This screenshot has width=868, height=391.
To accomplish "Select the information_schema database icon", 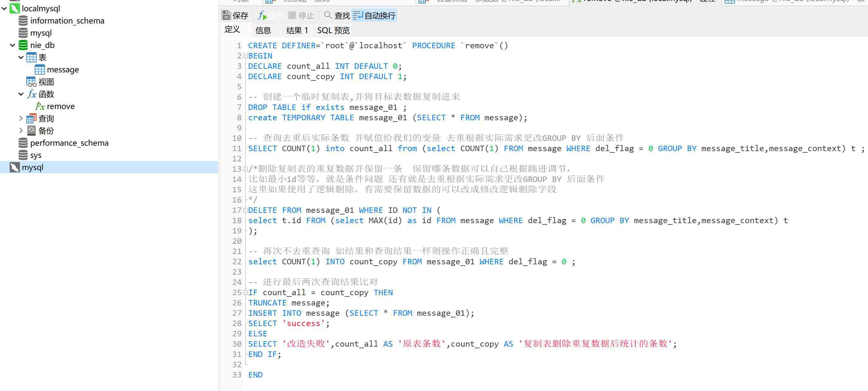I will [23, 21].
